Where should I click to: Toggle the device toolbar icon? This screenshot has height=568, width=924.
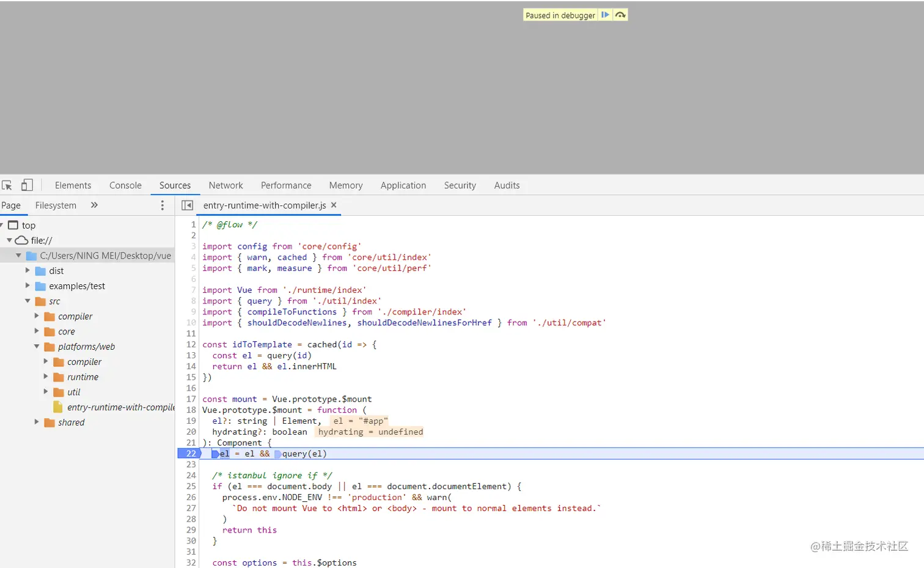(27, 185)
